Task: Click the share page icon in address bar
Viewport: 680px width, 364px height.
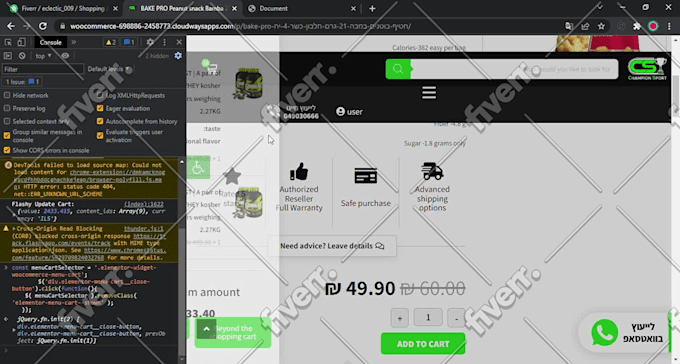Action: [x=585, y=26]
